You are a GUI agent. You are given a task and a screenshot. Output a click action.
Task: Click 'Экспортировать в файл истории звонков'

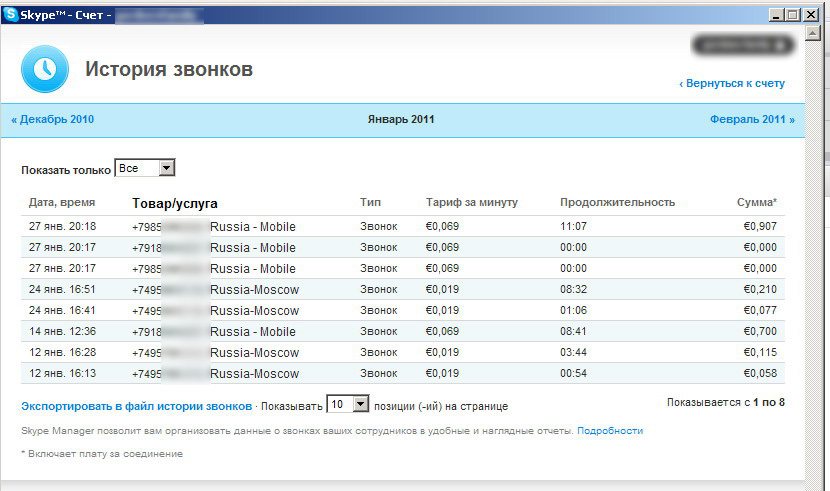[136, 406]
